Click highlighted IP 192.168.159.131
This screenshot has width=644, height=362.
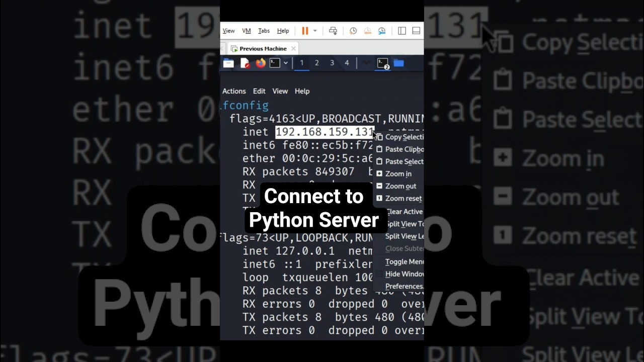(x=325, y=132)
